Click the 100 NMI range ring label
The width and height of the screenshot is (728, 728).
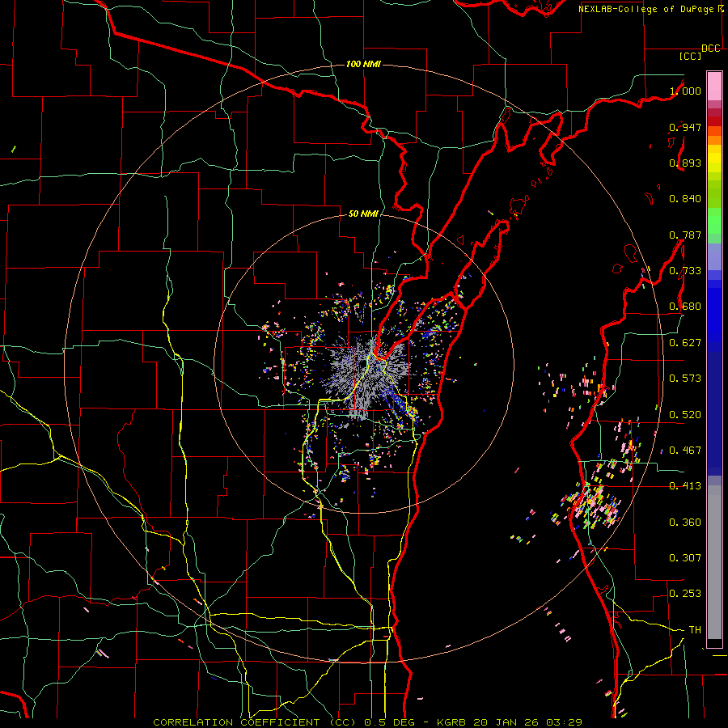(x=363, y=64)
